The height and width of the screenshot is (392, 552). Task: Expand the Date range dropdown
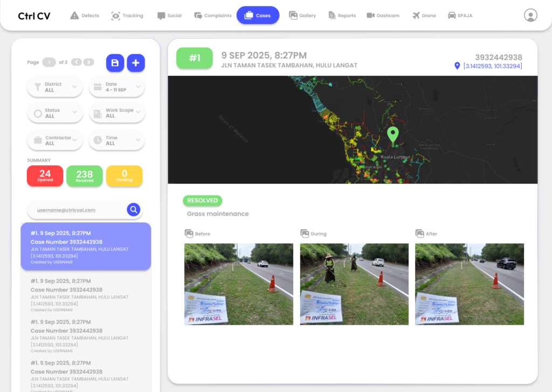point(116,87)
